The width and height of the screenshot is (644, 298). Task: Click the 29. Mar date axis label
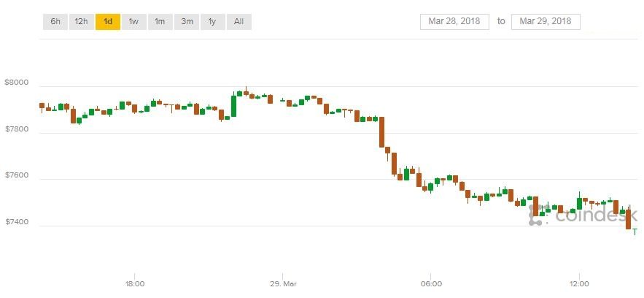pyautogui.click(x=282, y=283)
